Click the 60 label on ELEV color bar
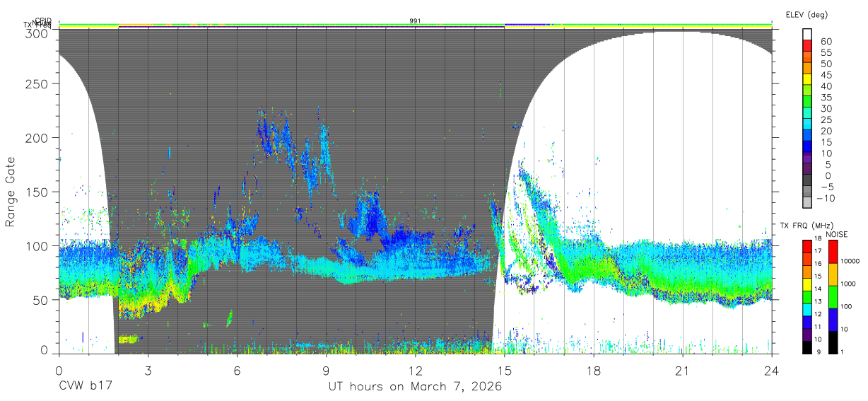 pyautogui.click(x=826, y=41)
